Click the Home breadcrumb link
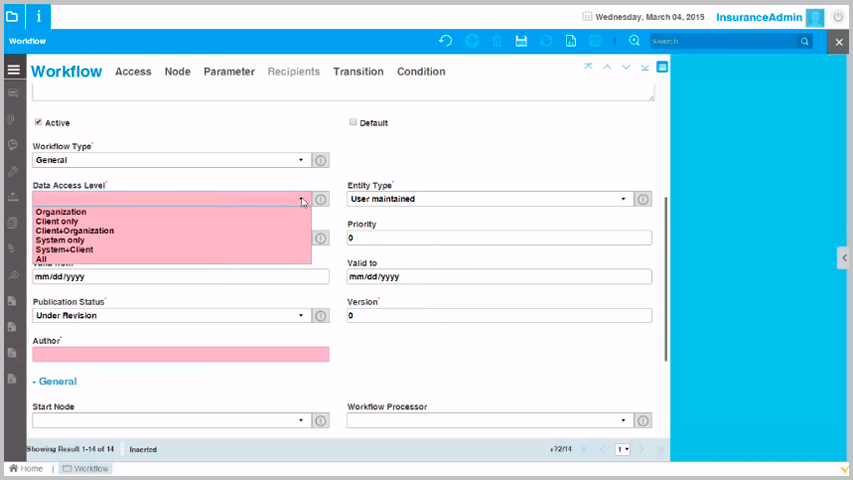 (26, 469)
